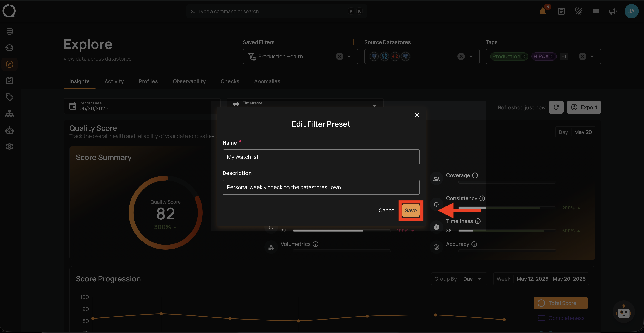644x333 pixels.
Task: Show Consistency info tooltip icon
Action: pos(482,198)
